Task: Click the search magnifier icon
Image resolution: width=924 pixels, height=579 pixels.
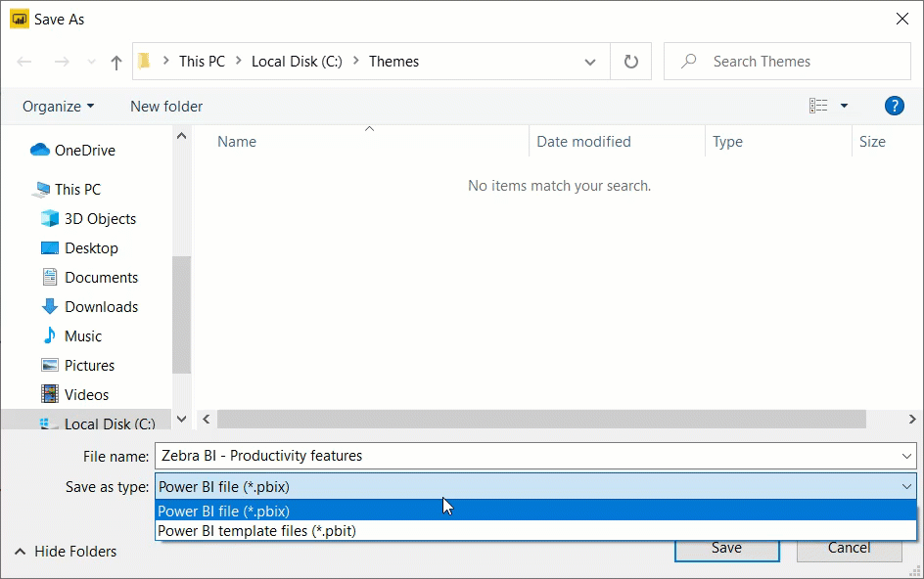Action: coord(688,61)
